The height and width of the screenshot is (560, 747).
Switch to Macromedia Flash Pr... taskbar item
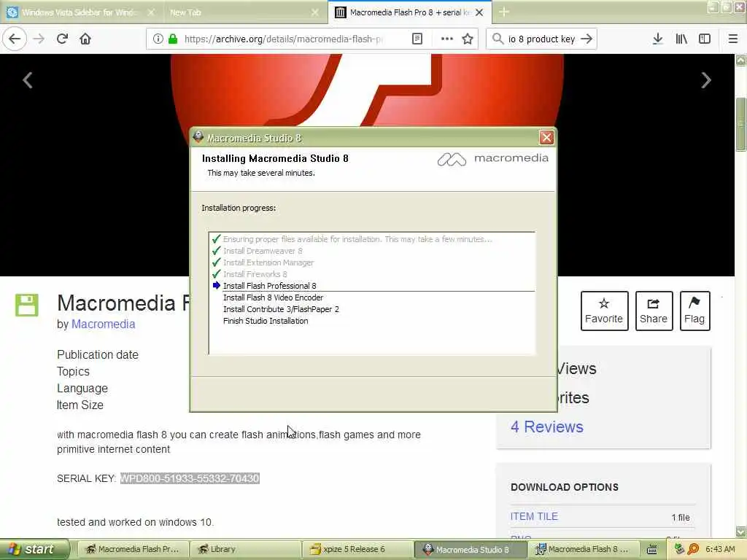[133, 549]
